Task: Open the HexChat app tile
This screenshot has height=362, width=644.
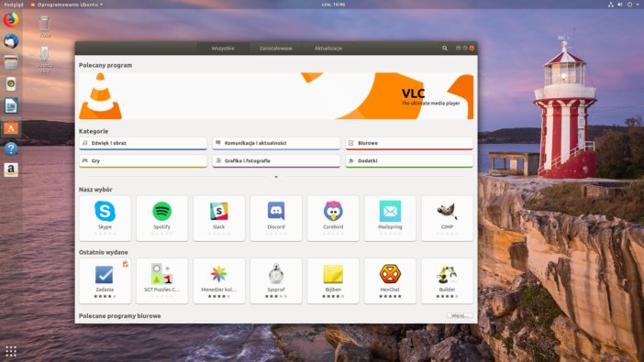Action: tap(390, 280)
